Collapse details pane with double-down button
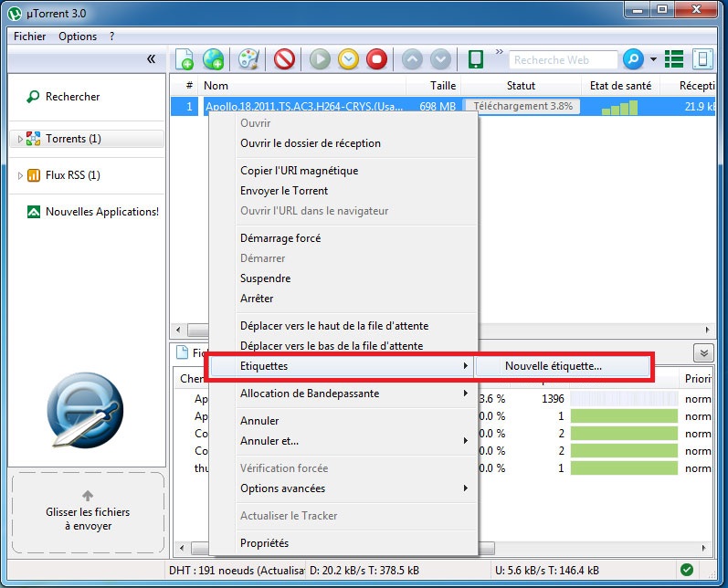728x588 pixels. coord(703,353)
